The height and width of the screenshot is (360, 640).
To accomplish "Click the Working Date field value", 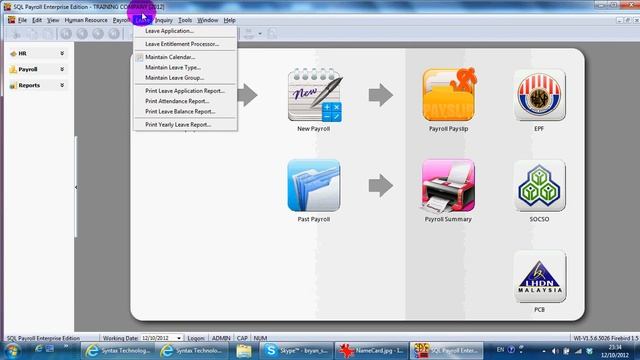I will 156,338.
